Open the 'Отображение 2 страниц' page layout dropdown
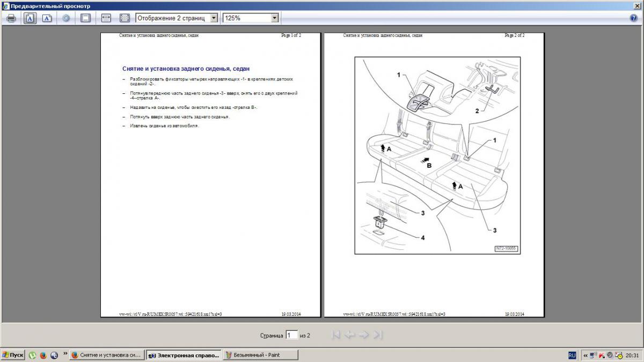 point(177,18)
